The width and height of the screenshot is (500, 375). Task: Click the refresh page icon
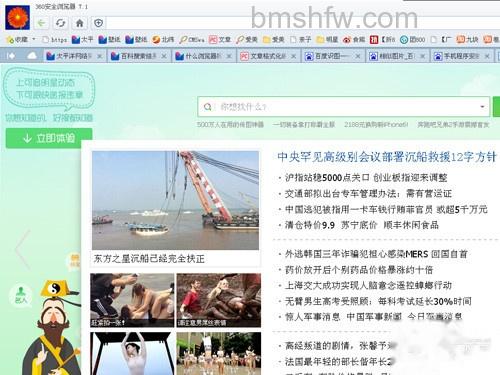pyautogui.click(x=60, y=23)
